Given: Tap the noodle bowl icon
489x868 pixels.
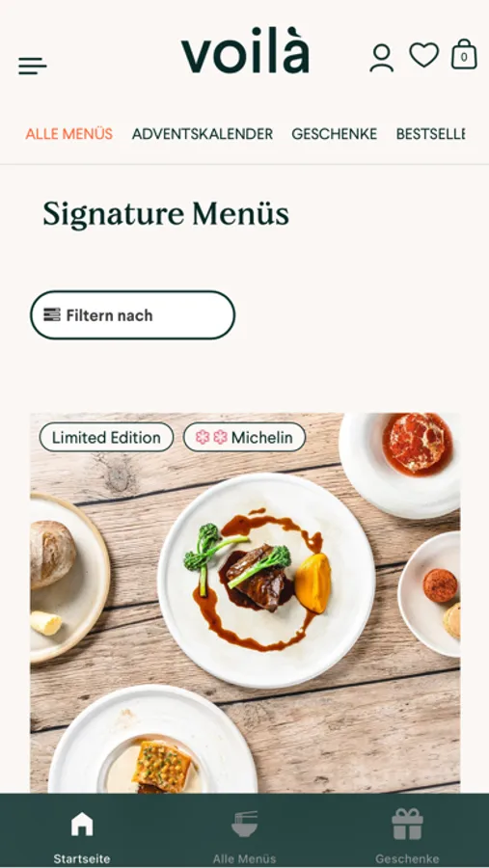Looking at the screenshot, I should [x=244, y=825].
